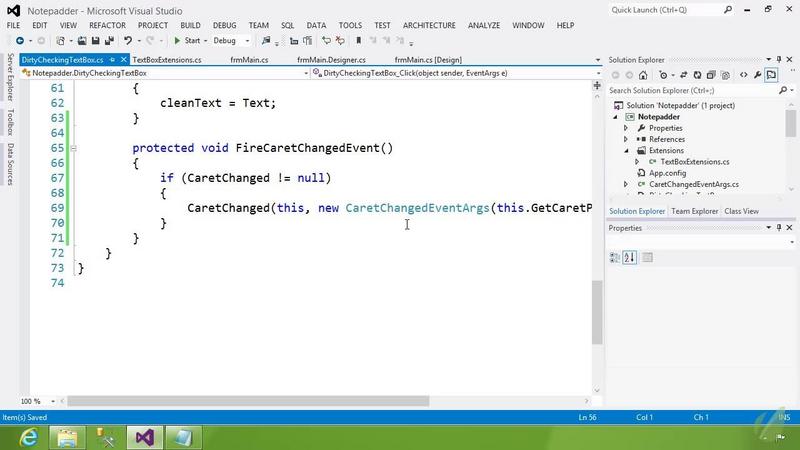The height and width of the screenshot is (450, 800).
Task: Open the ARCHITECTURE menu
Action: 429,25
